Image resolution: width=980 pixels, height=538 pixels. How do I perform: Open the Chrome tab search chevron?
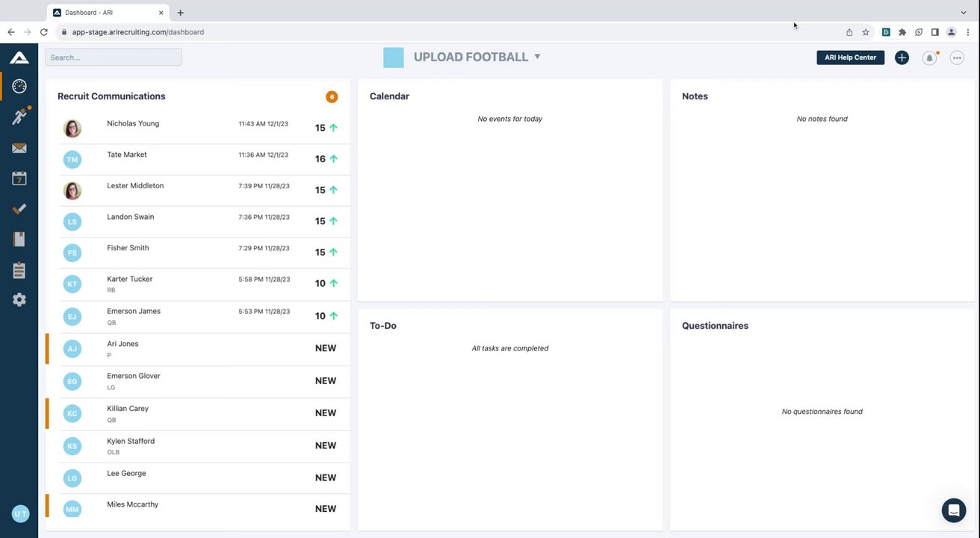(x=964, y=13)
